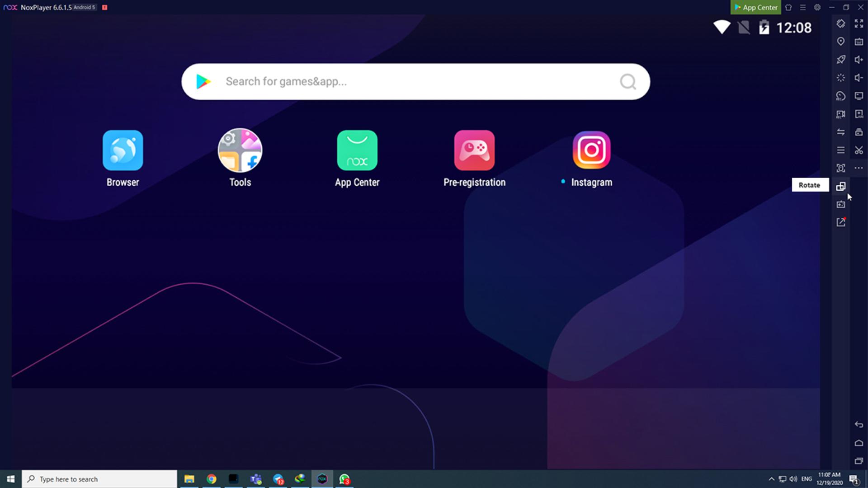Open File Explorer from taskbar

point(189,479)
